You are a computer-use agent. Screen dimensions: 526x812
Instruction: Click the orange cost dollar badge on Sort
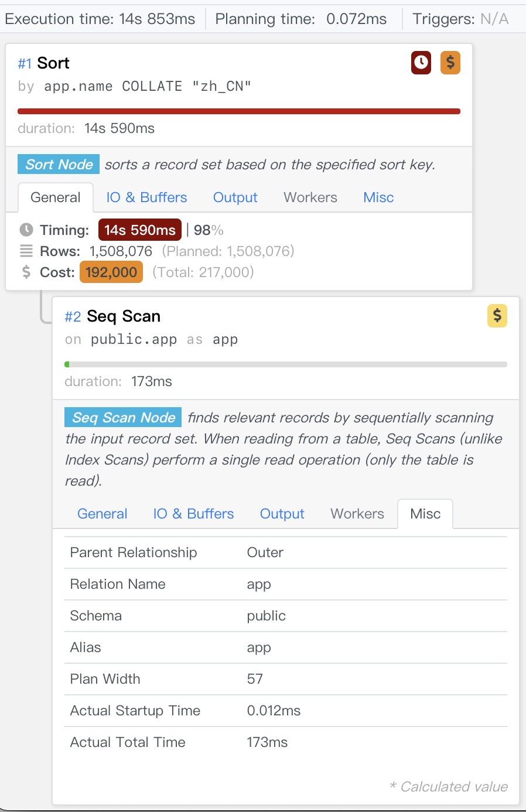coord(450,63)
